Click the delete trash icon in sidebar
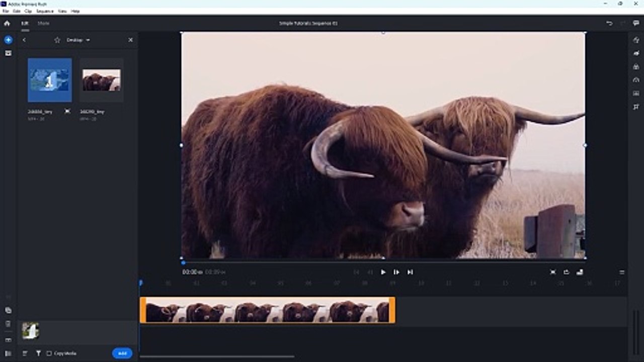Screen dimensions: 644x362 tap(8, 324)
